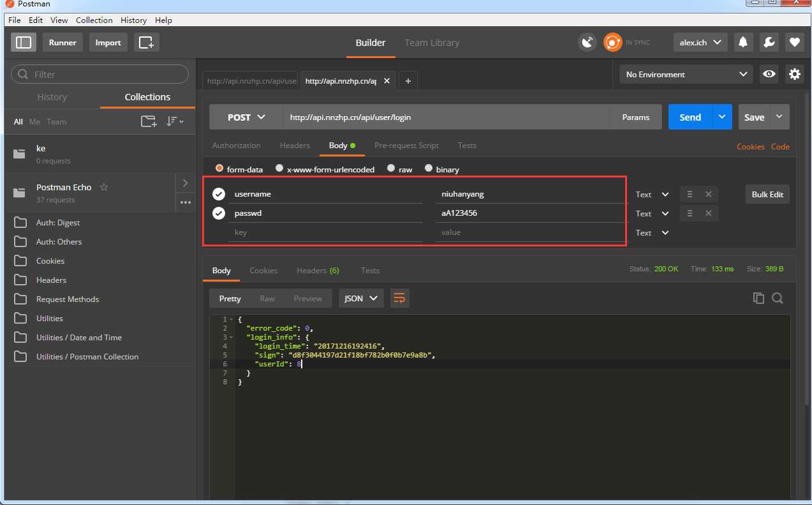The height and width of the screenshot is (505, 812).
Task: Change username field type Text dropdown
Action: click(653, 194)
